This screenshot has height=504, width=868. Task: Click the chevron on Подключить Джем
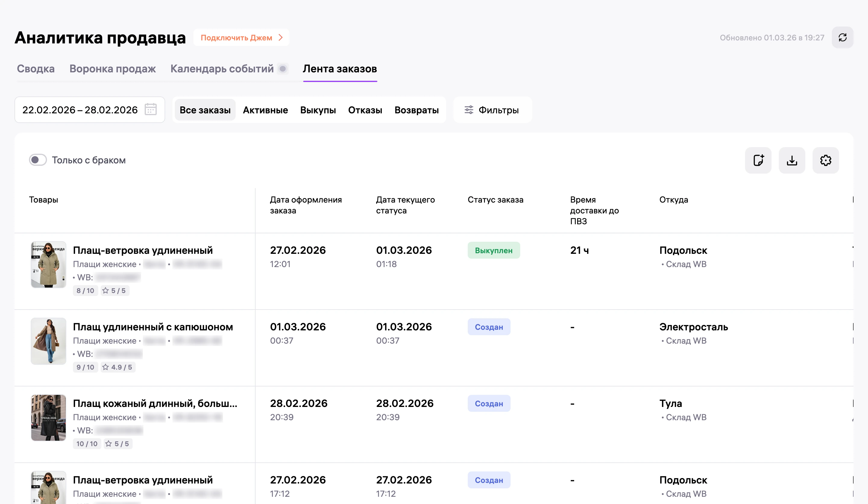(280, 38)
